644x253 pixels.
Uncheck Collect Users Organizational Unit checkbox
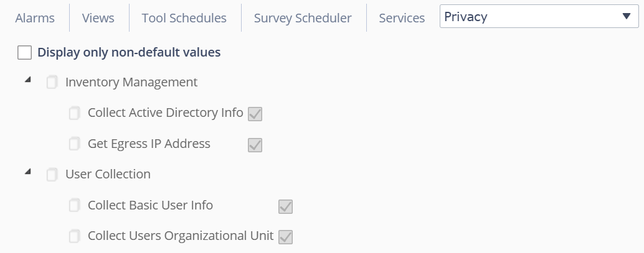pyautogui.click(x=285, y=237)
